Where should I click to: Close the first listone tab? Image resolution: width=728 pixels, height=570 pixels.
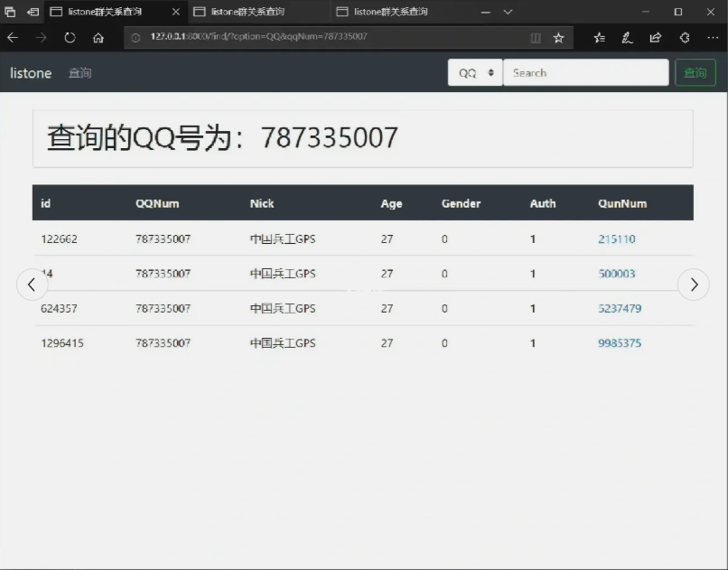[x=176, y=12]
